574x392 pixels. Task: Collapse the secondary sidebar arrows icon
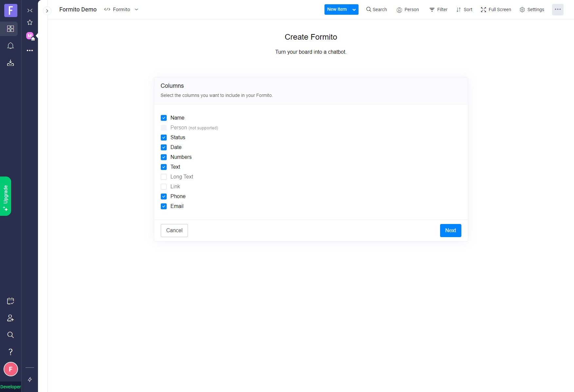pos(30,10)
